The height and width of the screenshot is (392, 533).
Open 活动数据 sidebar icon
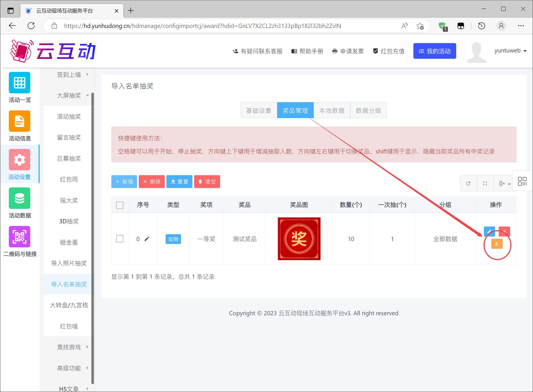point(19,203)
